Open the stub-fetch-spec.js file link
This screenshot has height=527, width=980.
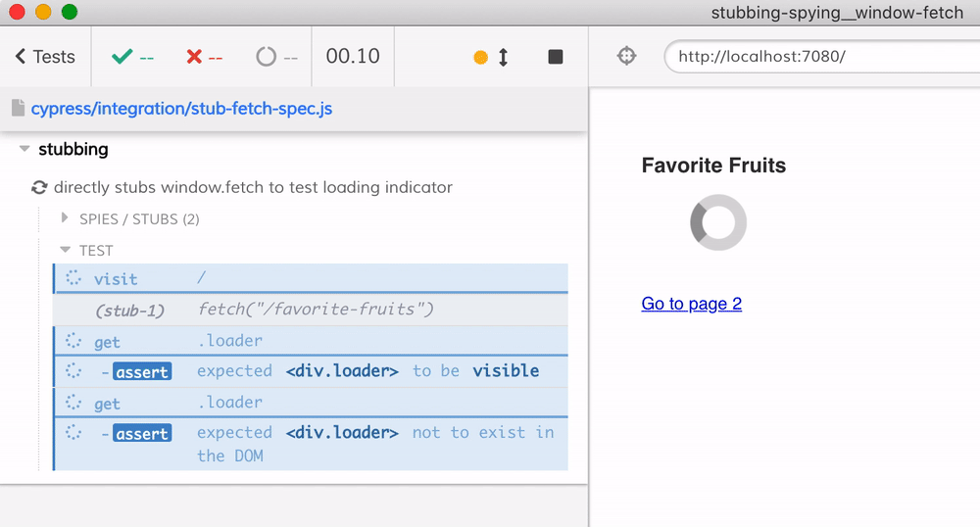181,109
